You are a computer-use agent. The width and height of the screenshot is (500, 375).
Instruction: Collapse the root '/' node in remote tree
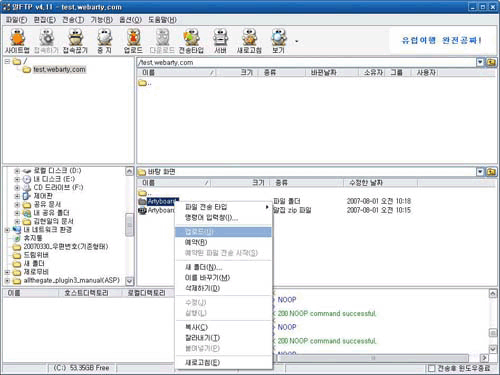coord(7,61)
